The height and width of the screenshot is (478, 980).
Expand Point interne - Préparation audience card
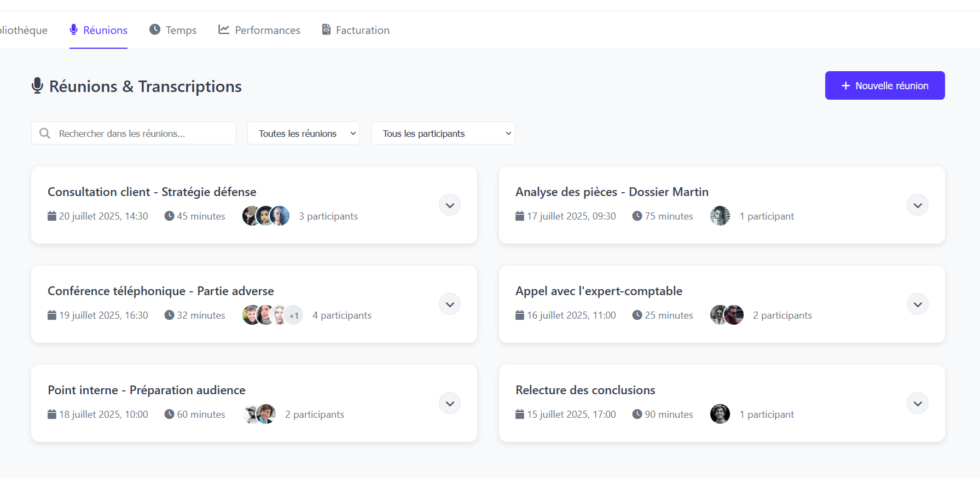tap(450, 404)
